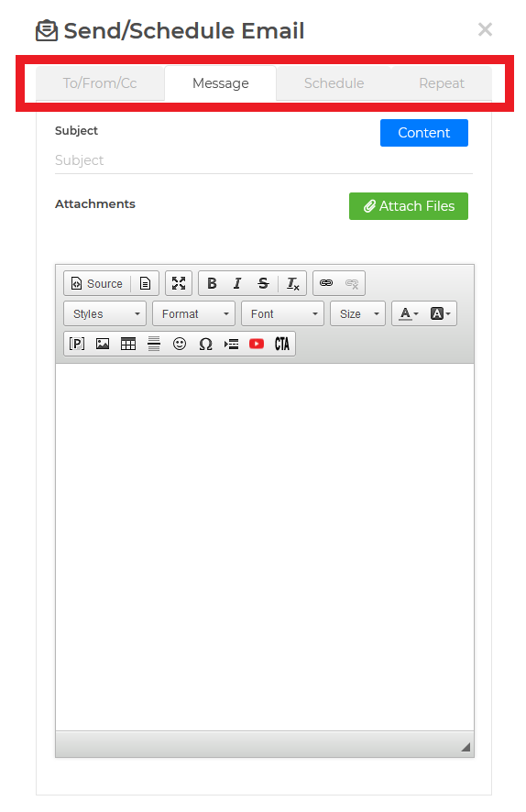Click the Attach Files button

[x=409, y=206]
